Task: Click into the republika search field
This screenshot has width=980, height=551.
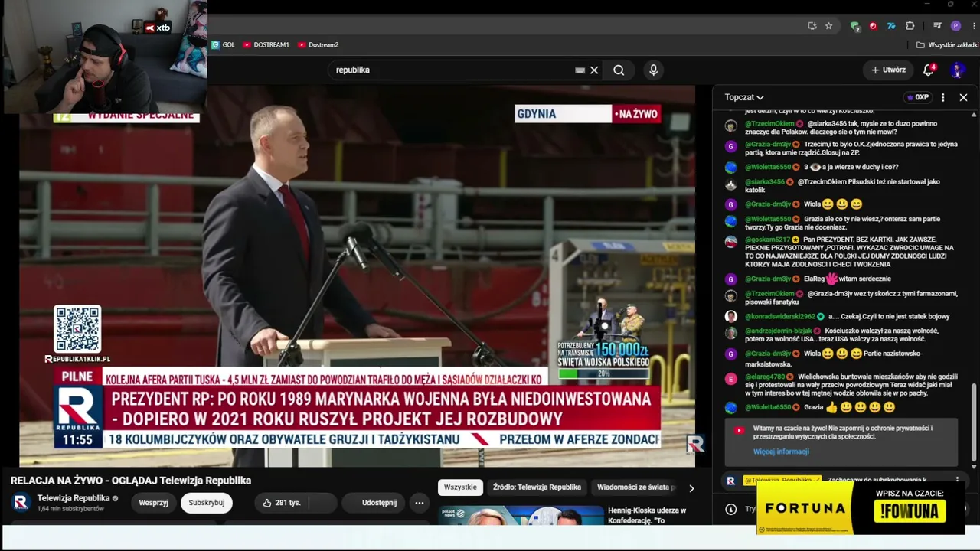Action: pyautogui.click(x=452, y=70)
